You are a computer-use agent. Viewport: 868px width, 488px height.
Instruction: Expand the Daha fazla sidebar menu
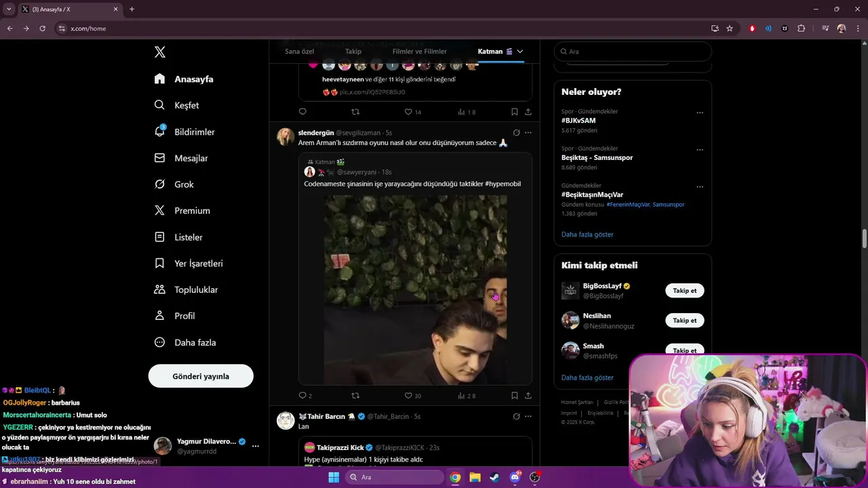coord(184,342)
